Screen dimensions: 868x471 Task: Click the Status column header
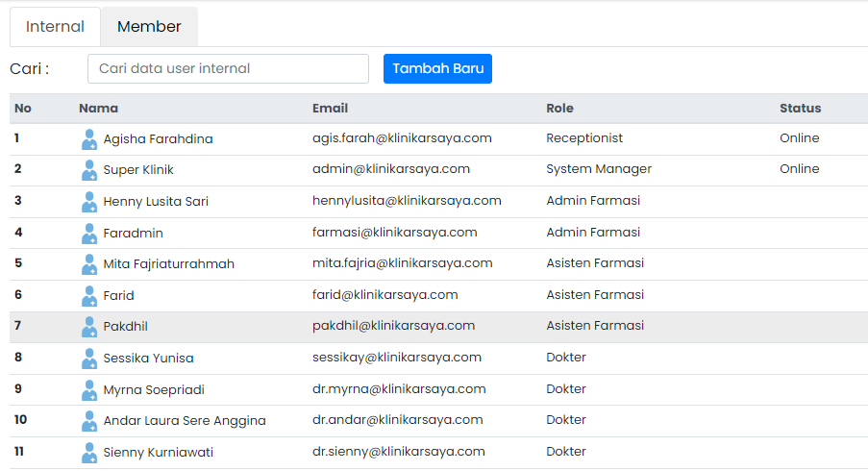[800, 109]
